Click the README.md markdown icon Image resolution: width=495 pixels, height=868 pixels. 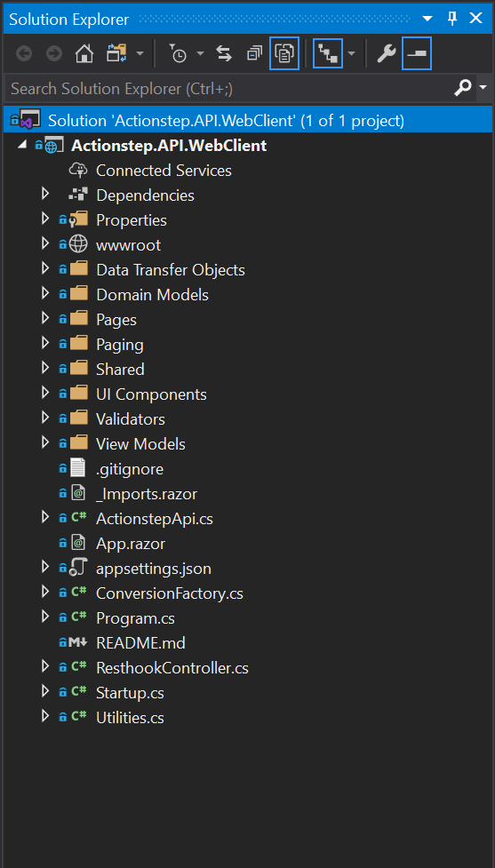click(78, 643)
